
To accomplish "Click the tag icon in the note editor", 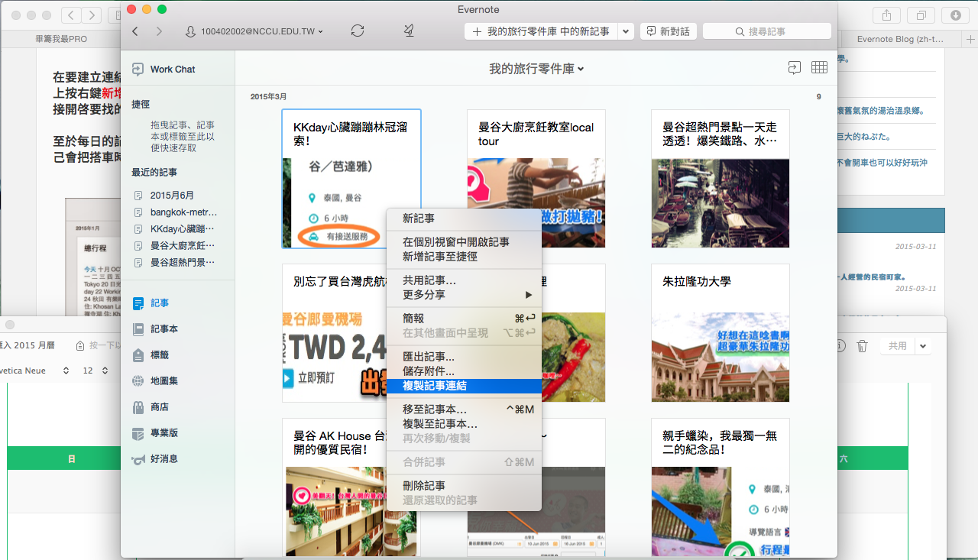I will [80, 346].
